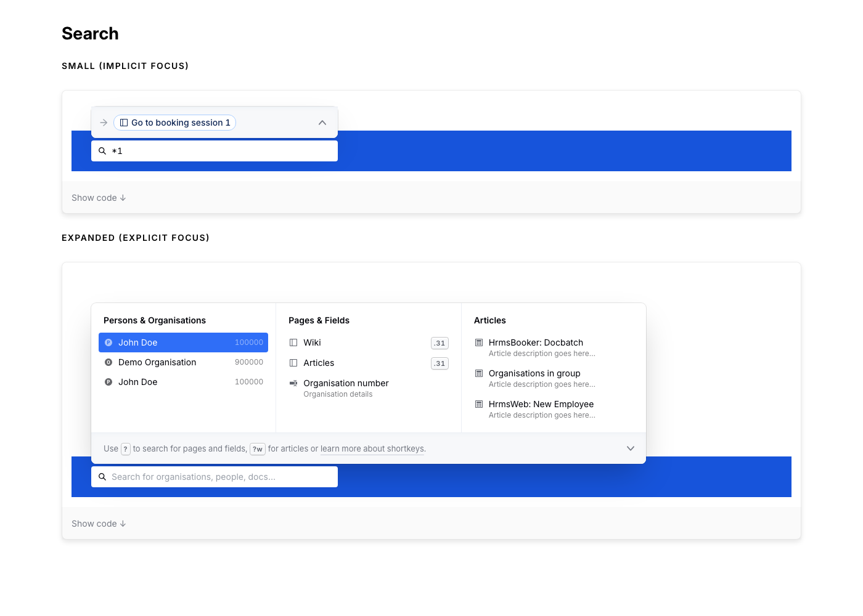This screenshot has width=863, height=616.
Task: Click the Demo Organisation badge icon
Action: pos(108,362)
